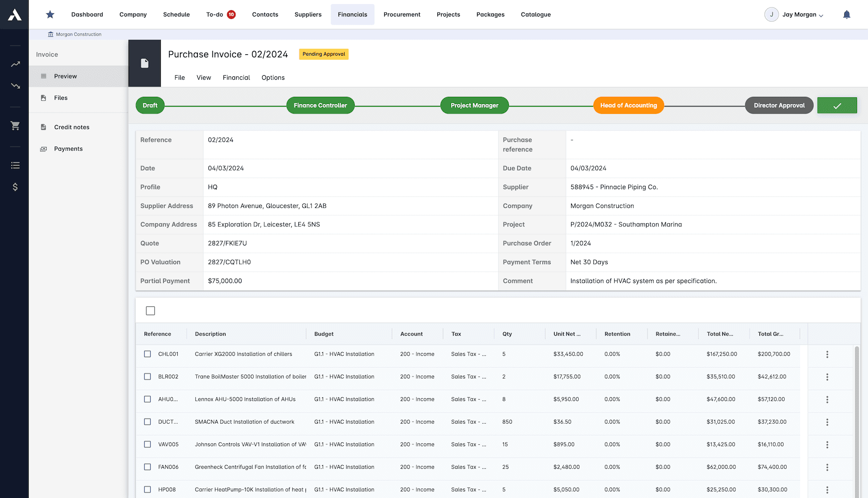This screenshot has width=868, height=498.
Task: Toggle the select-all checkbox above the line items
Action: click(x=150, y=310)
